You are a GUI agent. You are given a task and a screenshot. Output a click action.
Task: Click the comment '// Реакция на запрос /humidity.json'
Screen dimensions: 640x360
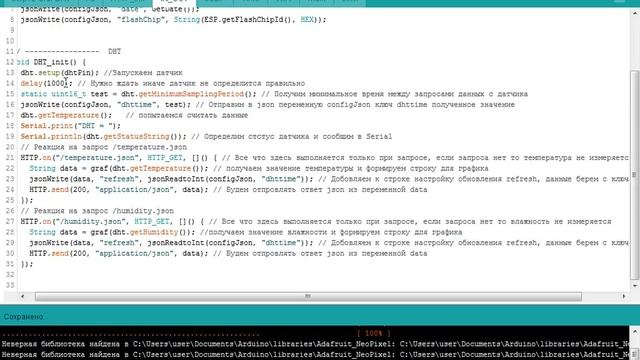[x=97, y=211]
